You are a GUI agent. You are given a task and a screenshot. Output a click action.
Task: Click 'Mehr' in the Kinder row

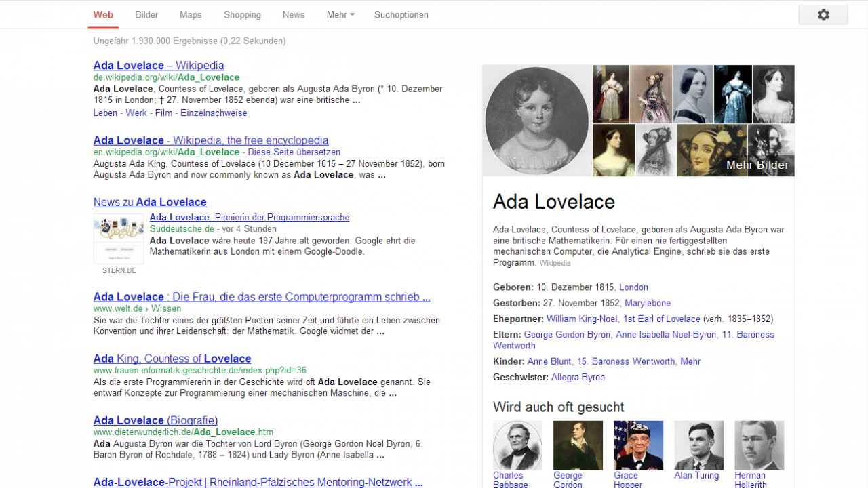pyautogui.click(x=690, y=361)
